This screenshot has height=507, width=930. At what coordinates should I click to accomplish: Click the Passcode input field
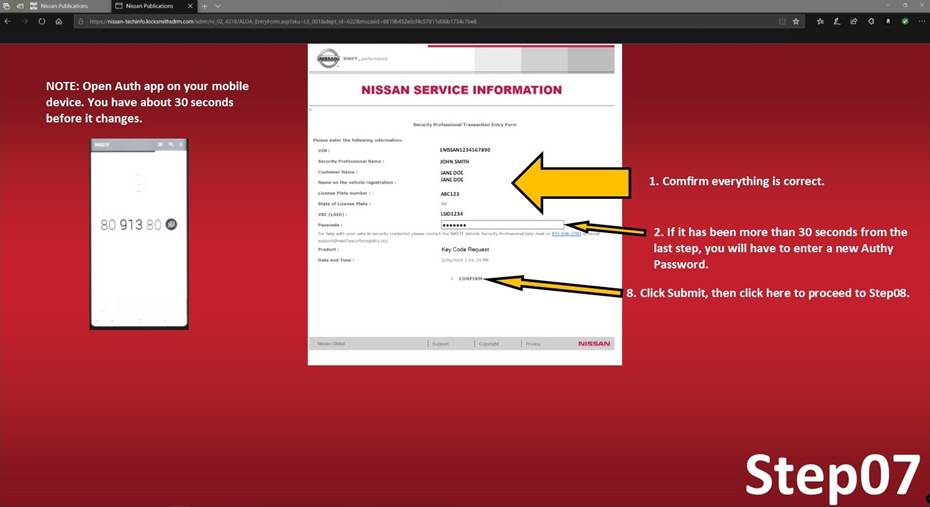502,225
